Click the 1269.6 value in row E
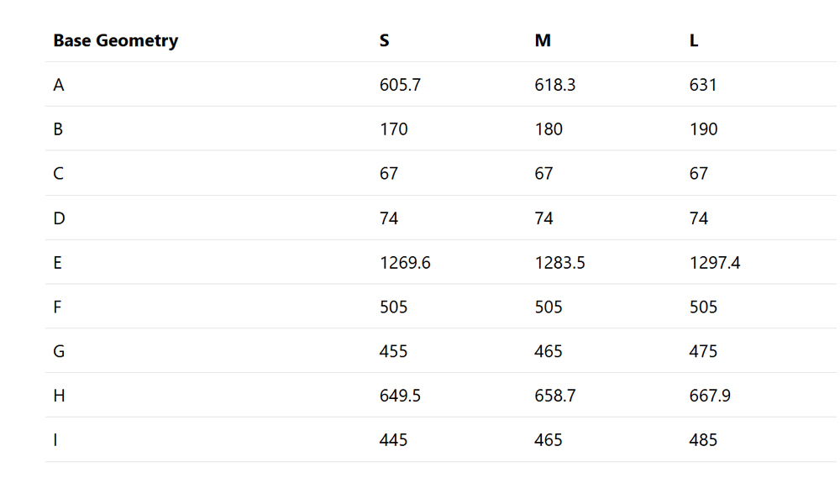Image resolution: width=840 pixels, height=504 pixels. tap(405, 262)
